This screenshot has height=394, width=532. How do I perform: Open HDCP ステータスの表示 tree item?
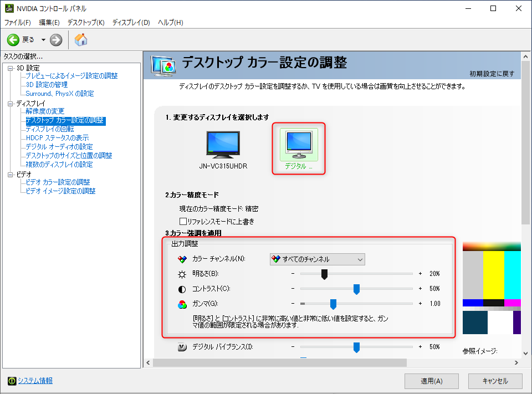pos(57,138)
